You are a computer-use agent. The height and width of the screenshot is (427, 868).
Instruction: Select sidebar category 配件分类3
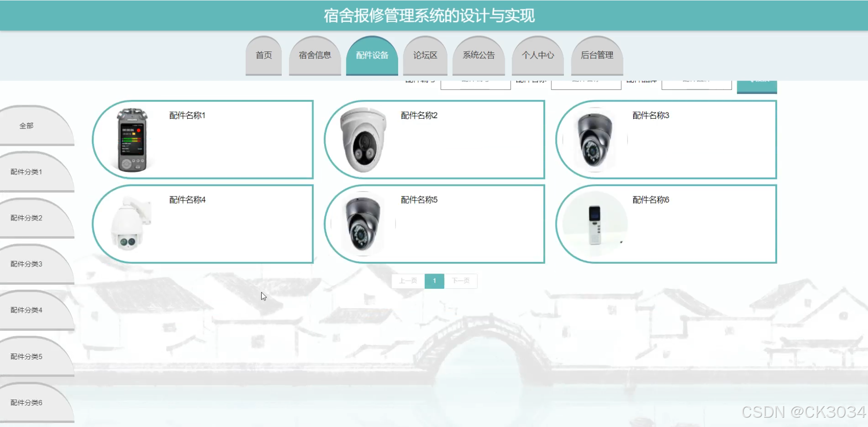click(x=26, y=264)
